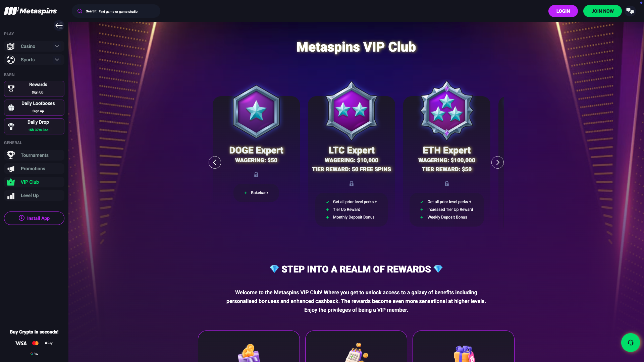This screenshot has height=362, width=644.
Task: Click the Promotions megaphone icon
Action: point(11,169)
